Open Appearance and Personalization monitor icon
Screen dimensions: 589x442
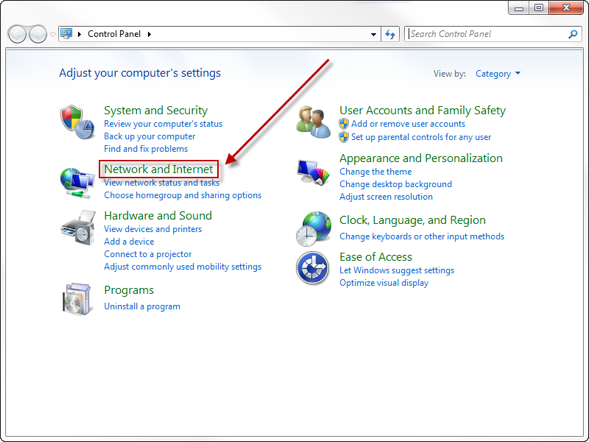(x=313, y=172)
